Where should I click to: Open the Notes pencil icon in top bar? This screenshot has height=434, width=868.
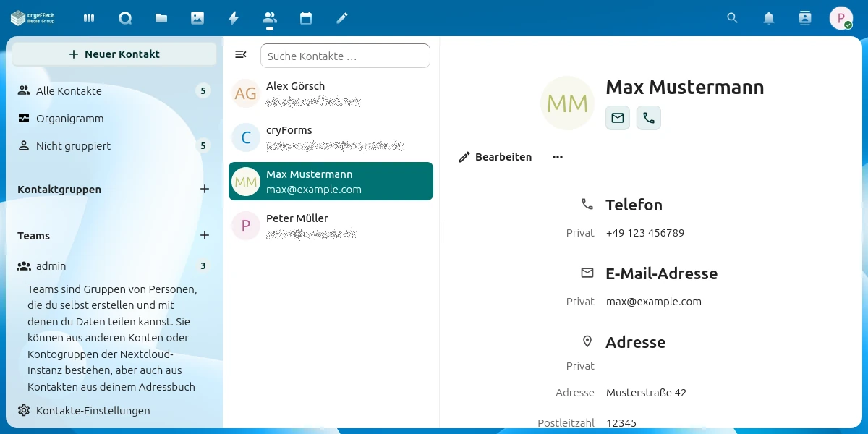[342, 18]
